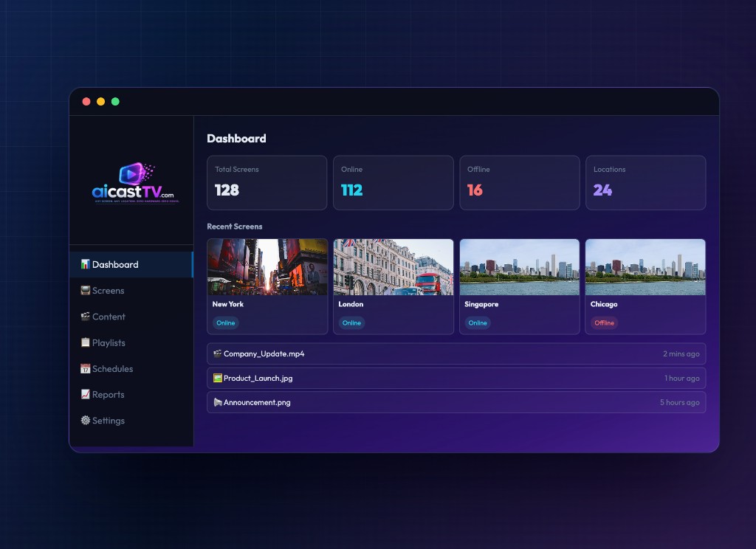Click the London card title
Image resolution: width=756 pixels, height=549 pixels.
351,304
